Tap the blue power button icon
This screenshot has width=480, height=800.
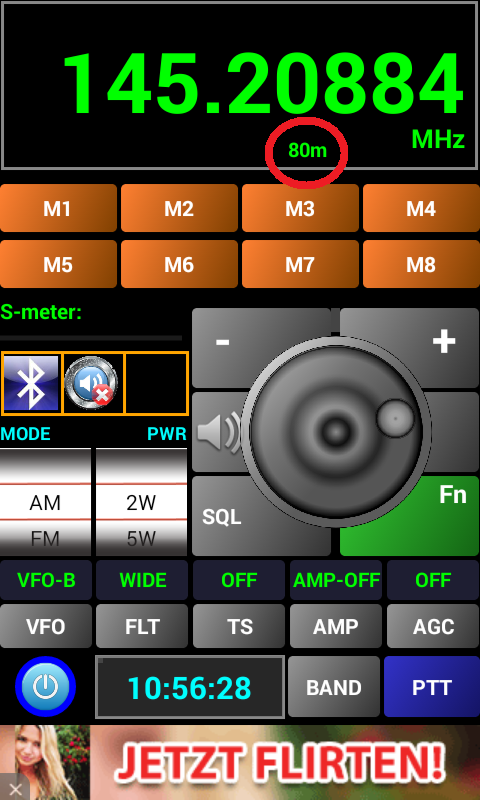(x=45, y=687)
